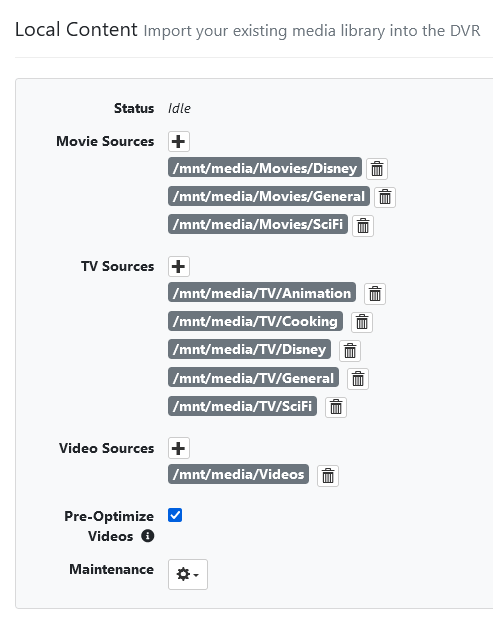This screenshot has width=493, height=620.
Task: Select the /mnt/media/Movies/Disney path badge
Action: coord(265,168)
